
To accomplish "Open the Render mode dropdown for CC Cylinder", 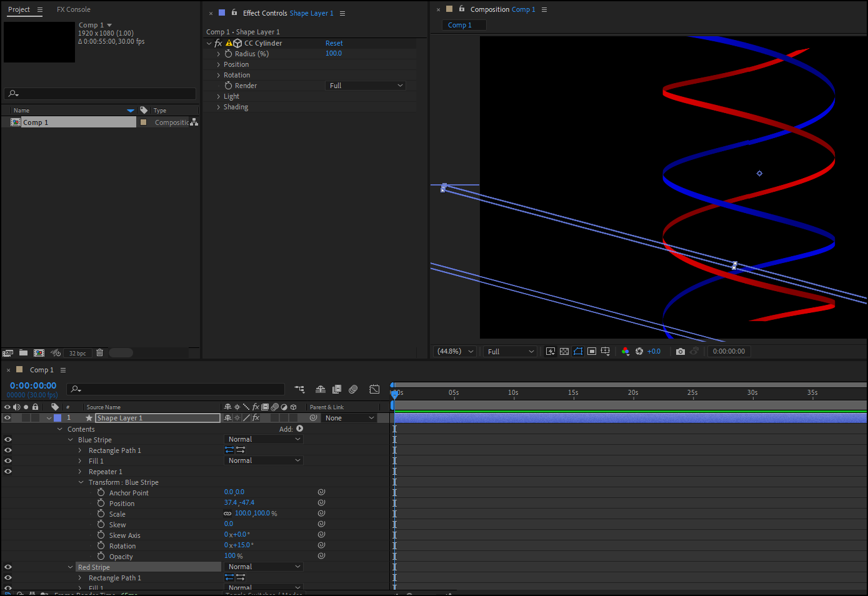I will click(365, 85).
